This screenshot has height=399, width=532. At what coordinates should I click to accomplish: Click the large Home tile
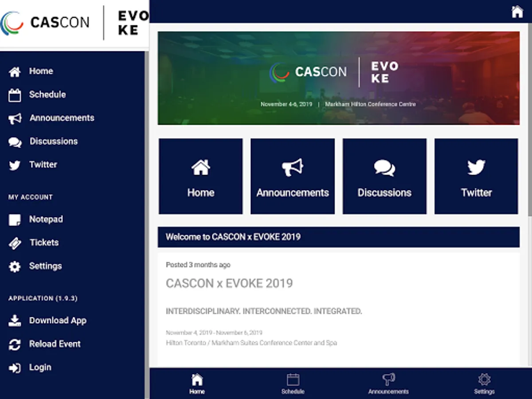[x=201, y=176]
